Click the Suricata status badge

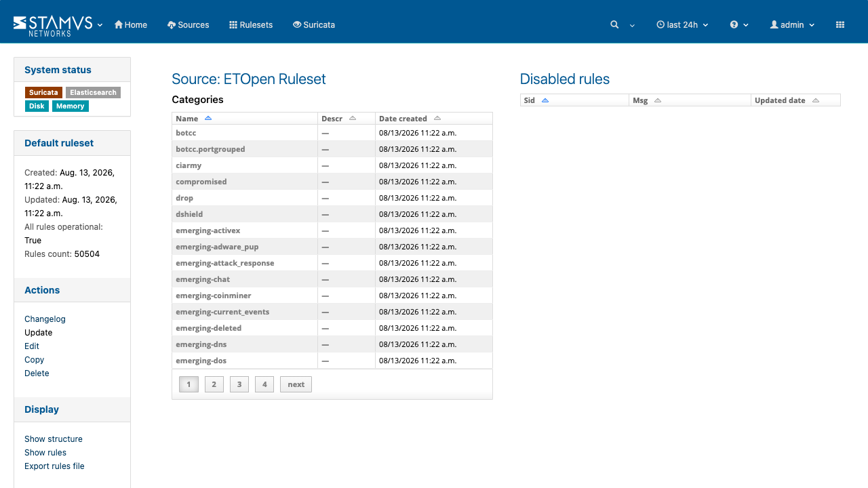[x=43, y=92]
